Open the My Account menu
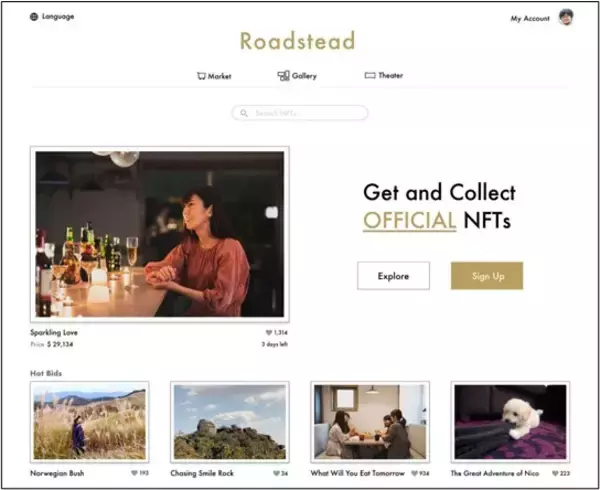The image size is (600, 490). 529,18
